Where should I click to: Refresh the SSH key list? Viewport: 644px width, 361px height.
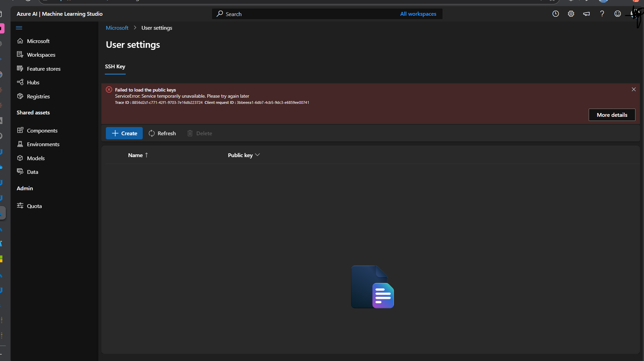162,133
